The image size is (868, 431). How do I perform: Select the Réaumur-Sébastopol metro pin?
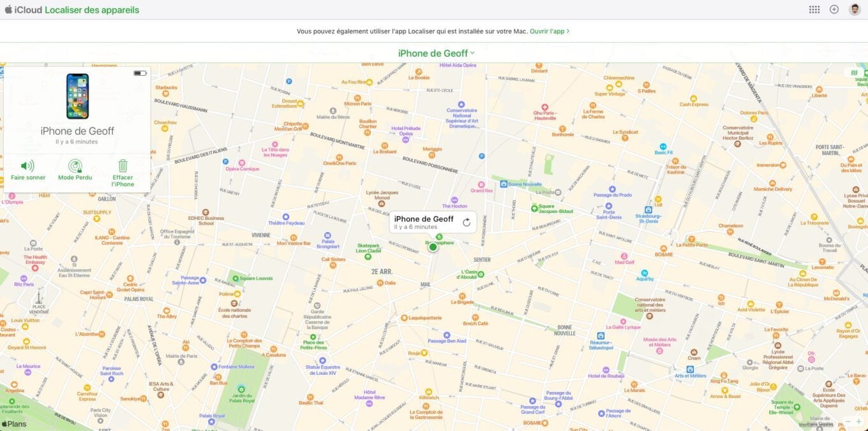[600, 336]
